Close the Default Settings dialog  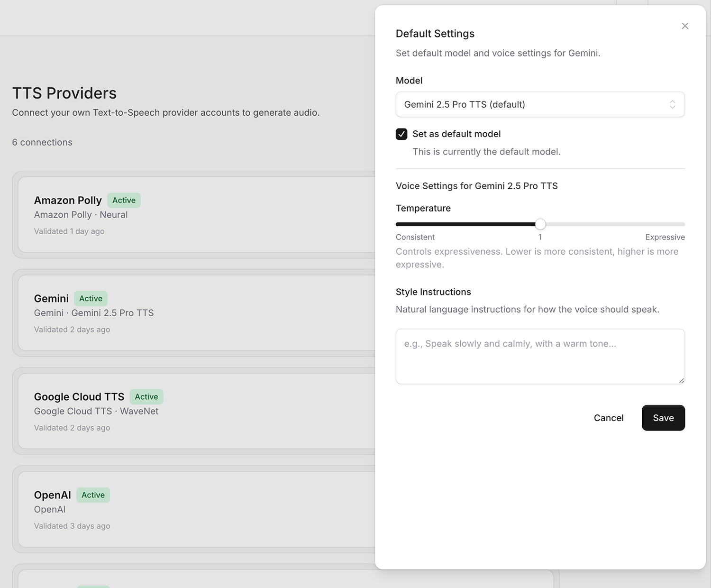[685, 26]
